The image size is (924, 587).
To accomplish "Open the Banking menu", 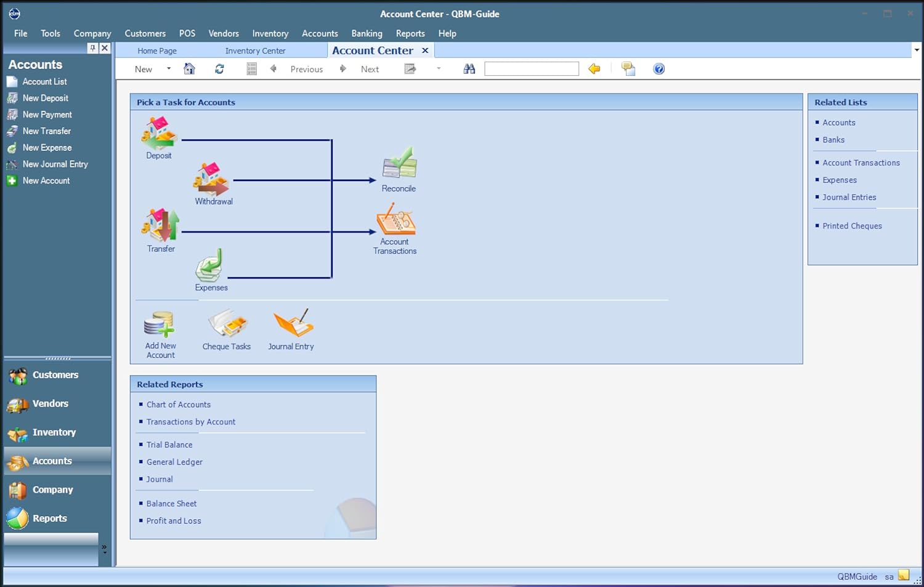I will [367, 33].
